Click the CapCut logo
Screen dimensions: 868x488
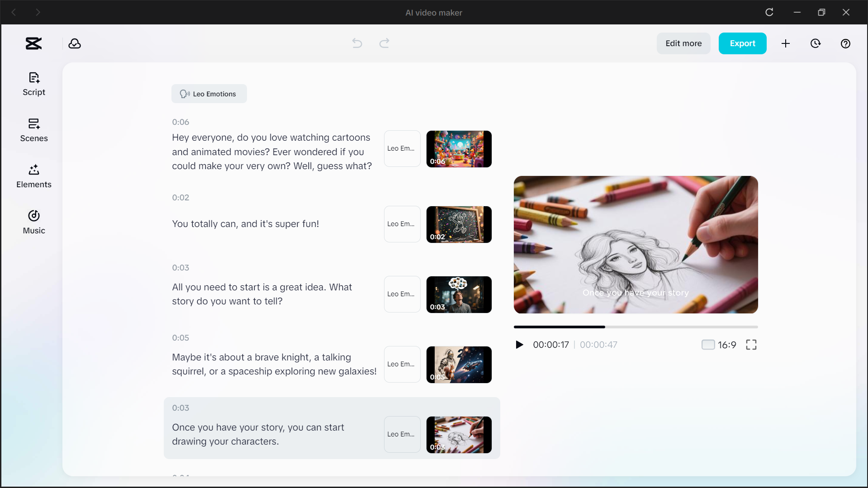click(x=33, y=43)
